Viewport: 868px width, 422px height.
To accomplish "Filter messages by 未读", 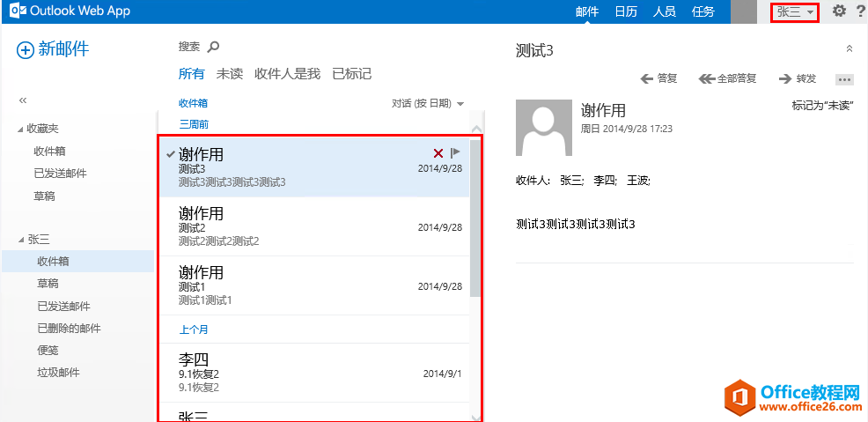I will (230, 74).
